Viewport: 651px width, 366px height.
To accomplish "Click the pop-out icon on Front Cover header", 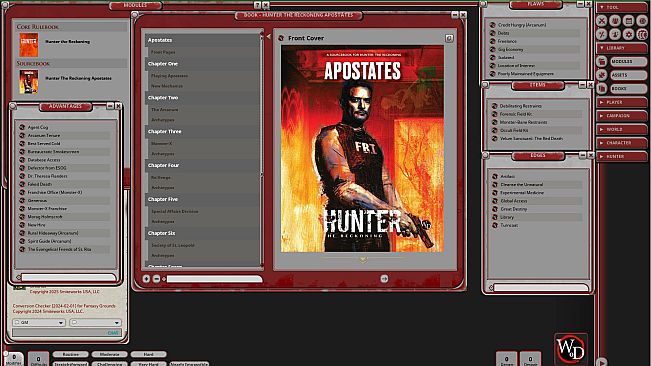I will coord(449,38).
